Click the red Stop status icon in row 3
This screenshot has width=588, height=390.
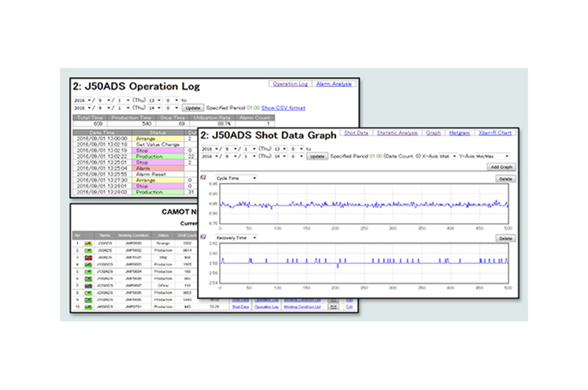88,258
